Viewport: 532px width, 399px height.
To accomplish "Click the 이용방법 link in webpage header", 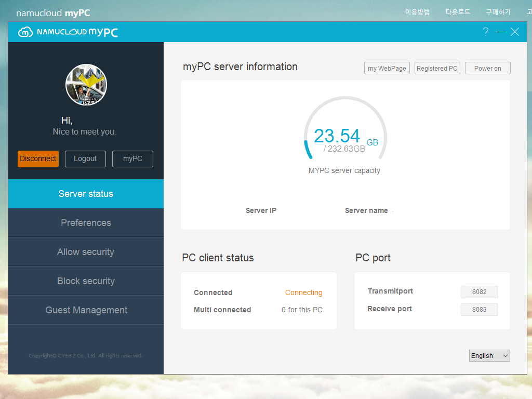I will (417, 12).
